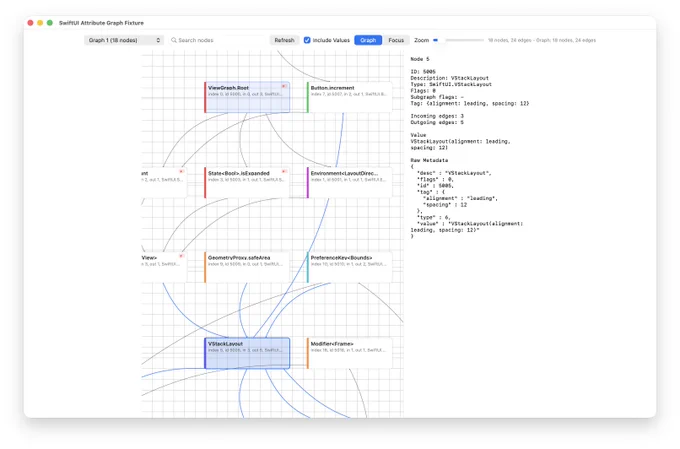Select the VStackLayout node
Viewport: 680px width, 449px height.
[247, 353]
